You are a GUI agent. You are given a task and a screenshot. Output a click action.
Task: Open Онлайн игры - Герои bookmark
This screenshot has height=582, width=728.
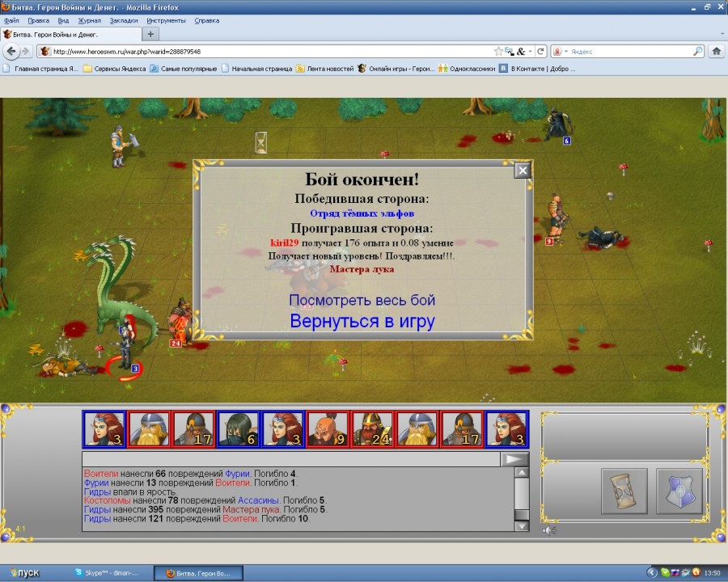pyautogui.click(x=396, y=69)
